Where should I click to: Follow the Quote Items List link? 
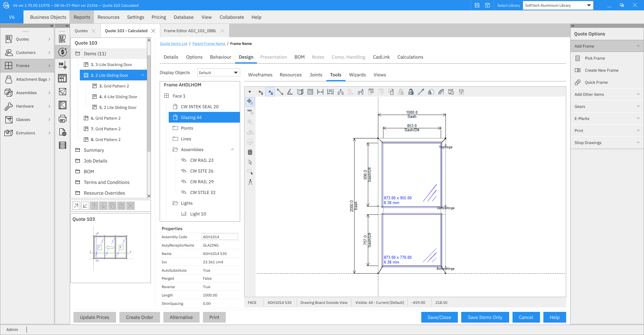tap(174, 44)
